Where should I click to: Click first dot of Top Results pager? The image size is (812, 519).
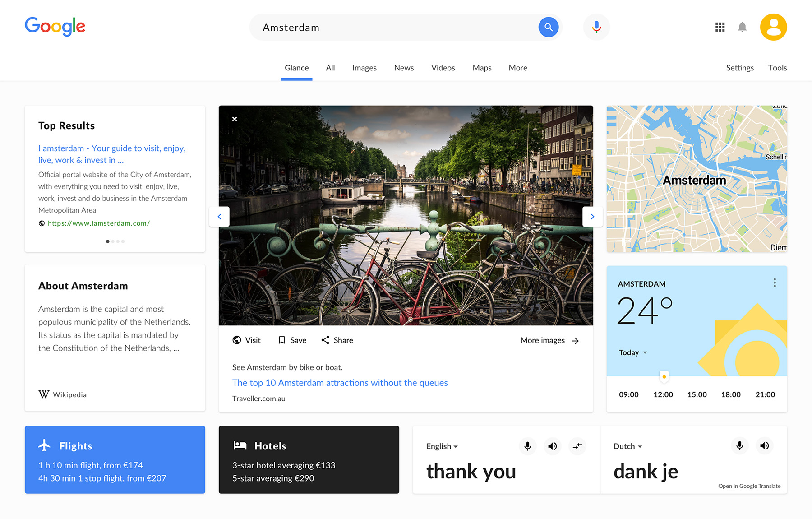[x=107, y=241]
